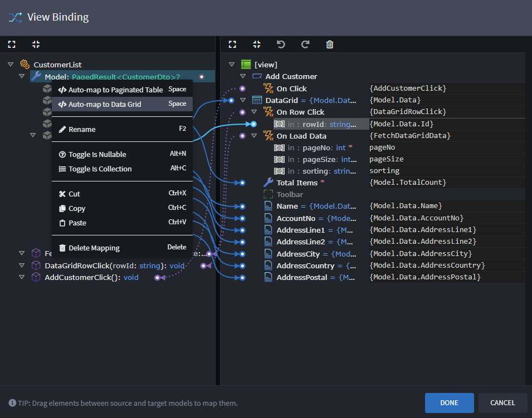Viewport: 532px width, 418px height.
Task: Collapse the [view] root node
Action: [232, 65]
